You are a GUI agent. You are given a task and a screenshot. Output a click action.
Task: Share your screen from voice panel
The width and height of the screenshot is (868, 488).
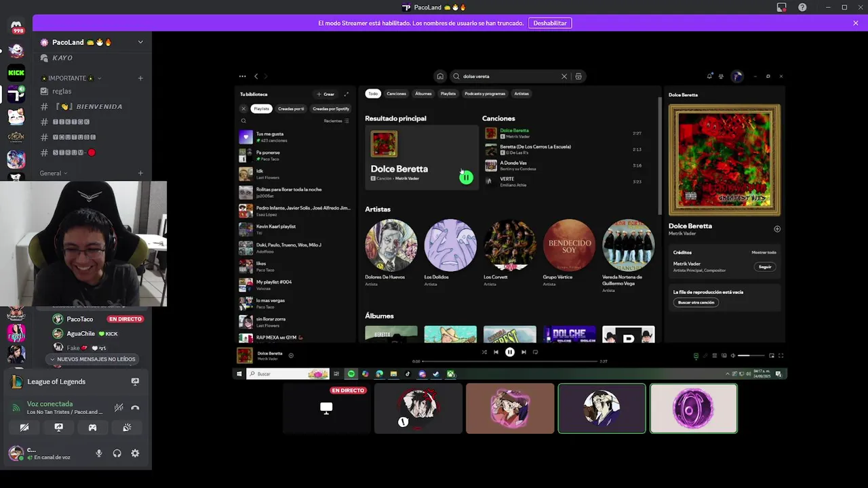58,428
